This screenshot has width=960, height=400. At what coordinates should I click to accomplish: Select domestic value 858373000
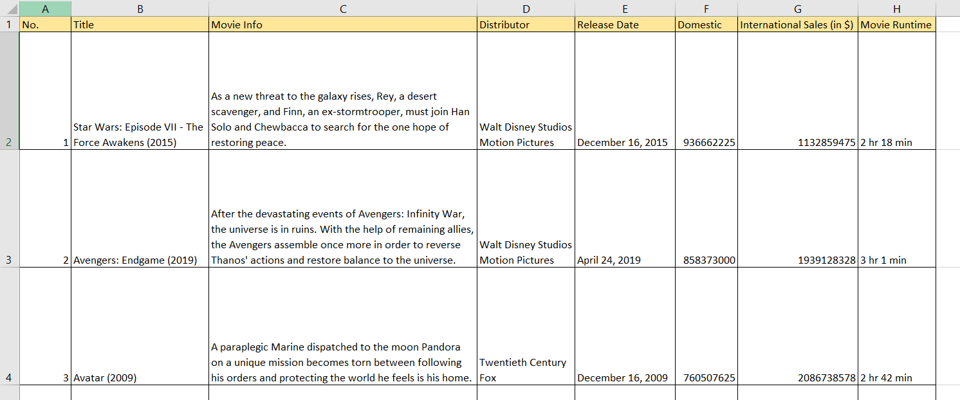[x=707, y=208]
